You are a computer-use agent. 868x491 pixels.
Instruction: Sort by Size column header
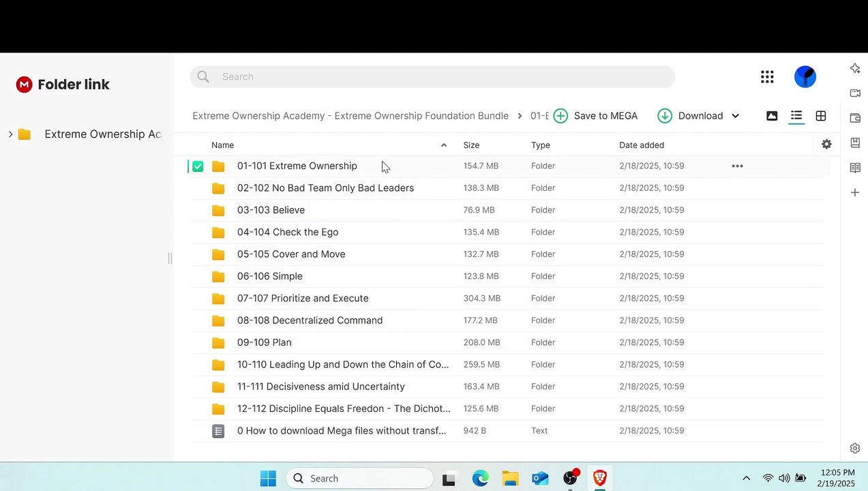click(x=471, y=145)
